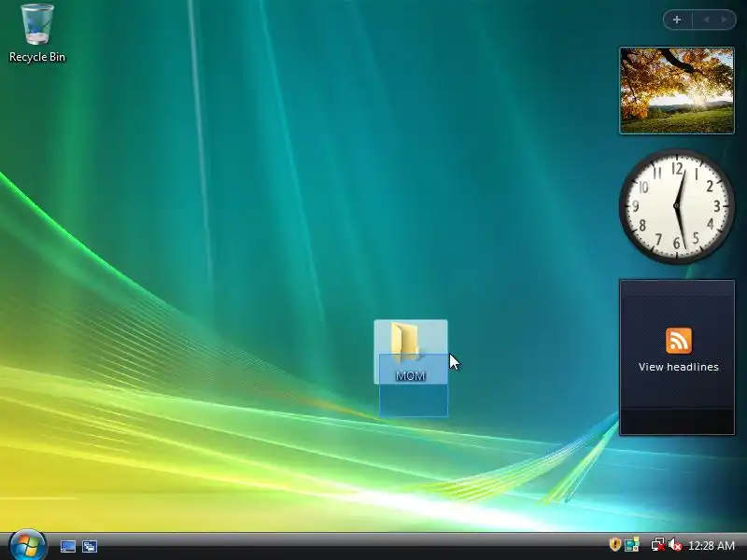Click Show Desktop in Quick Launch
Screen dimensions: 747x560
point(67,546)
